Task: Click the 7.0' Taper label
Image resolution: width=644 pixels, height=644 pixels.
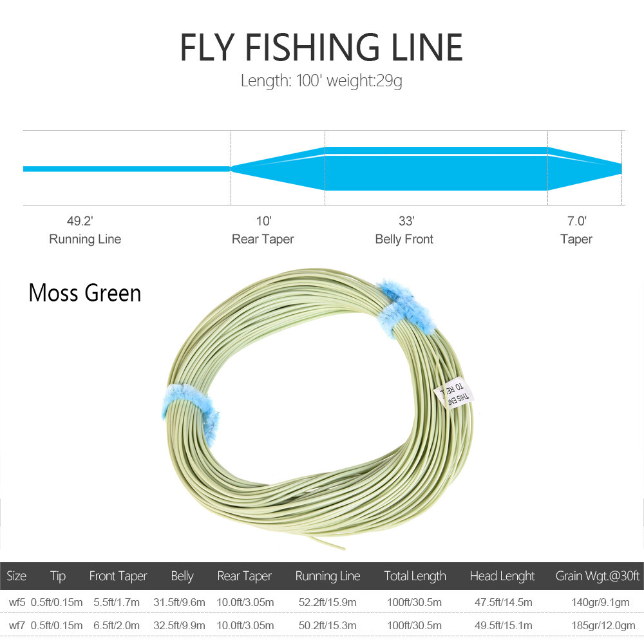Action: click(x=576, y=230)
